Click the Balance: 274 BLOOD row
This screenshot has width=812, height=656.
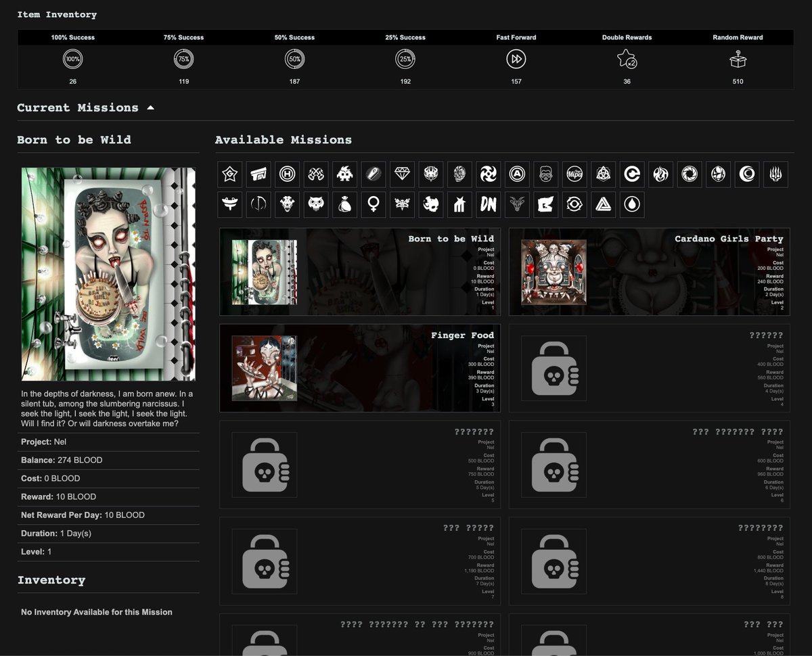pyautogui.click(x=108, y=460)
